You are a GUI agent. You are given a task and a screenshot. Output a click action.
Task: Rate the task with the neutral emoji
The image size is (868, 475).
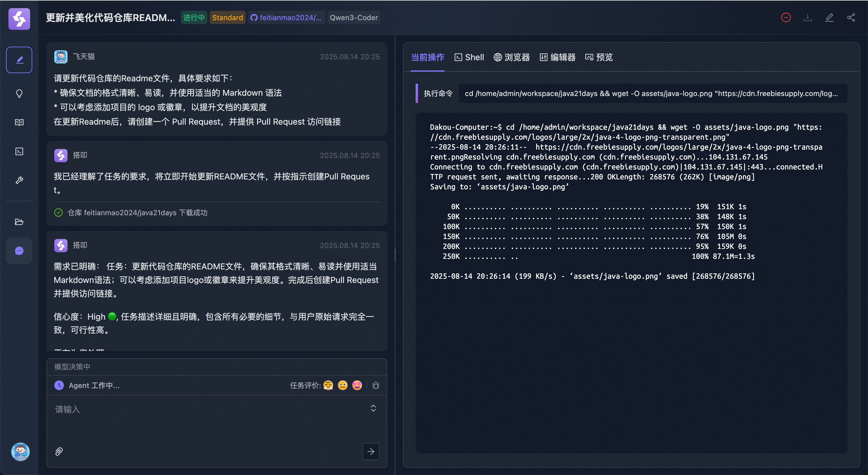[342, 385]
